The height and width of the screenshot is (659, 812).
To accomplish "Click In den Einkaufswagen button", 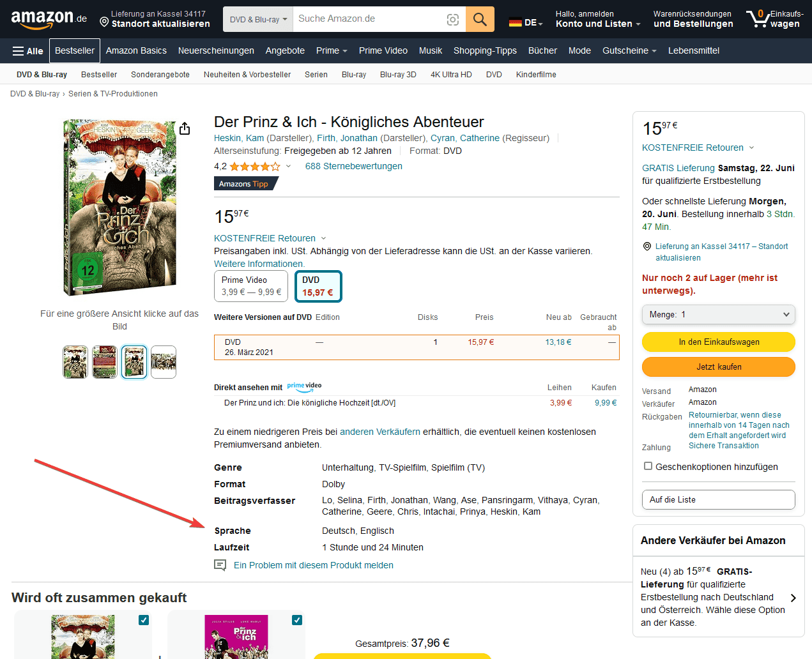I will (719, 342).
